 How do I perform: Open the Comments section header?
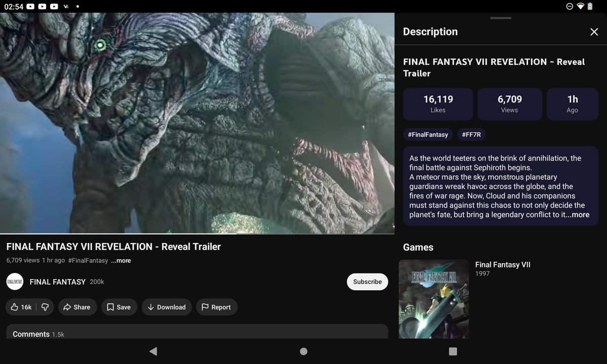click(197, 332)
